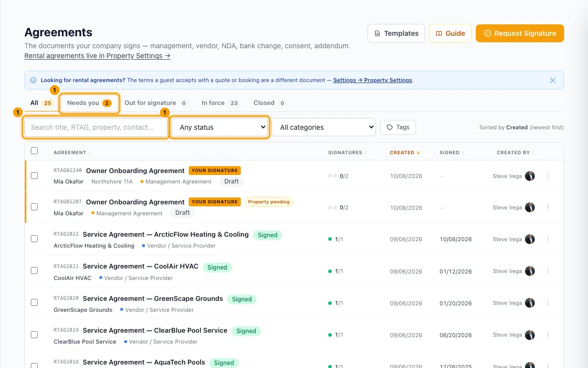The height and width of the screenshot is (368, 588).
Task: Click the YOUR SIGNATURE badge on RTAG01207
Action: pyautogui.click(x=215, y=202)
